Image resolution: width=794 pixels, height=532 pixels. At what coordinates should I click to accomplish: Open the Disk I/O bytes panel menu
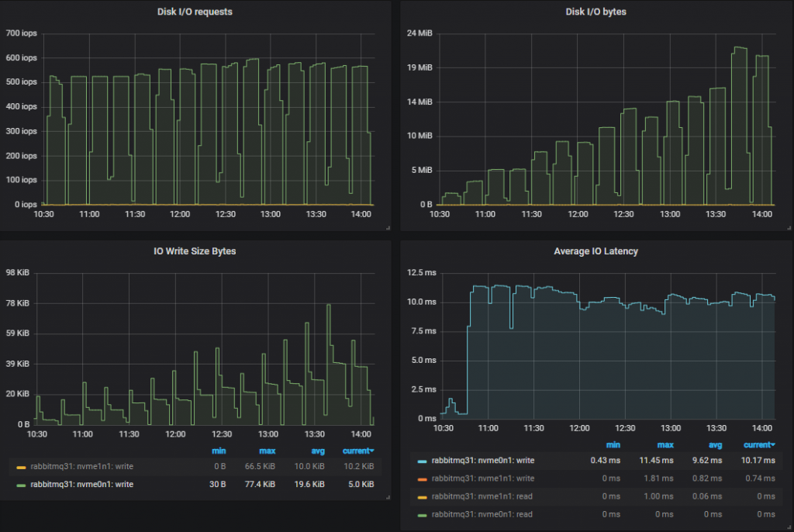point(595,11)
